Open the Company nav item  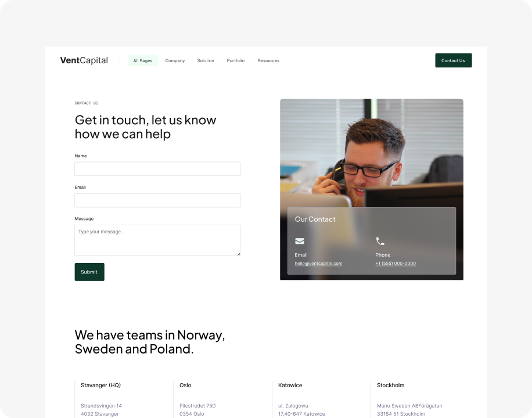[175, 60]
